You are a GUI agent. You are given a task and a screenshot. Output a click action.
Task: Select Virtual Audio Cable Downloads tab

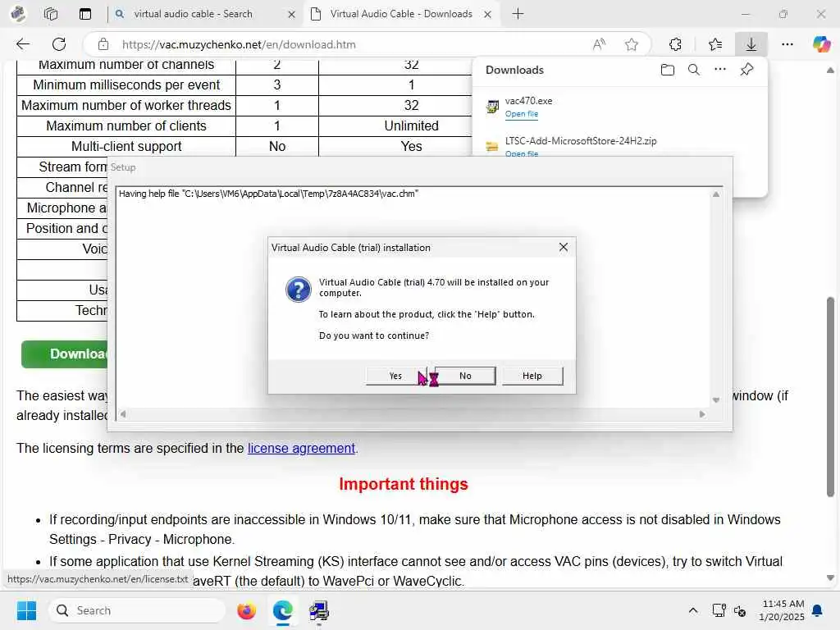[401, 14]
